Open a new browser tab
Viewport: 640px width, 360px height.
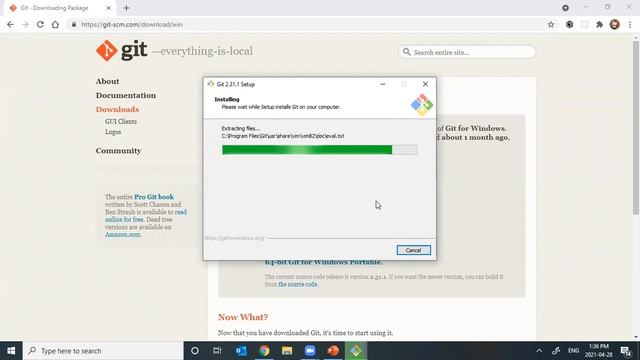[x=126, y=8]
